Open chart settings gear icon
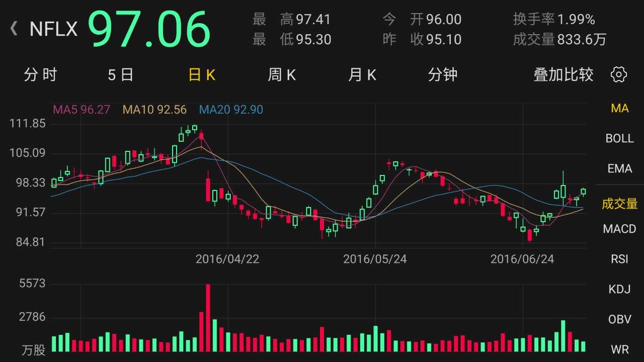 coord(618,75)
